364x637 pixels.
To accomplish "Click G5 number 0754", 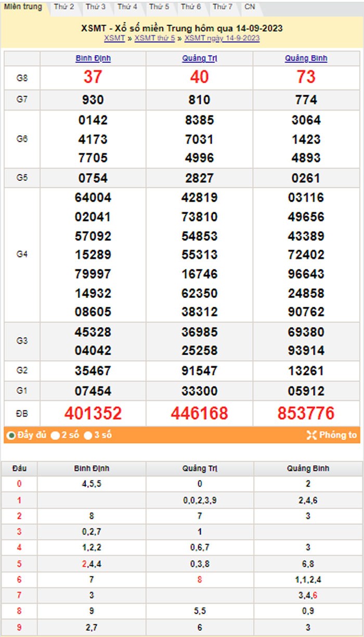I will click(93, 178).
